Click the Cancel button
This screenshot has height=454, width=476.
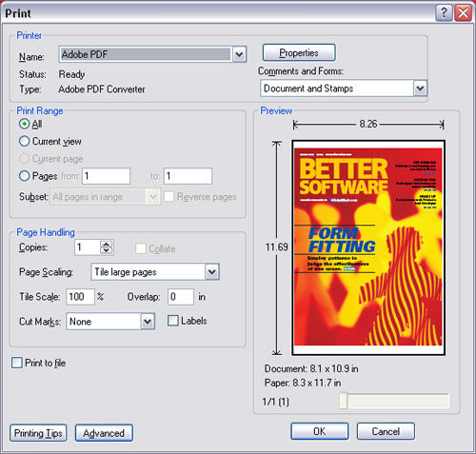pyautogui.click(x=386, y=431)
